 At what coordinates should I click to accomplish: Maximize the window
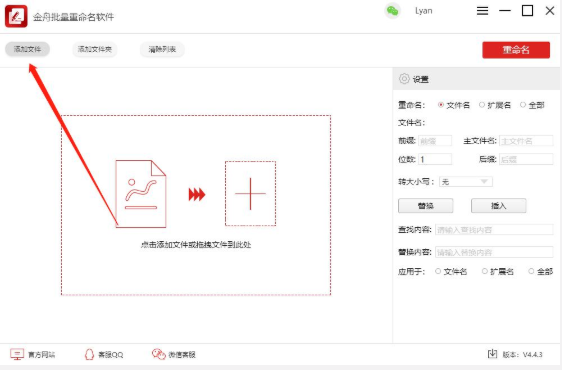(x=527, y=11)
